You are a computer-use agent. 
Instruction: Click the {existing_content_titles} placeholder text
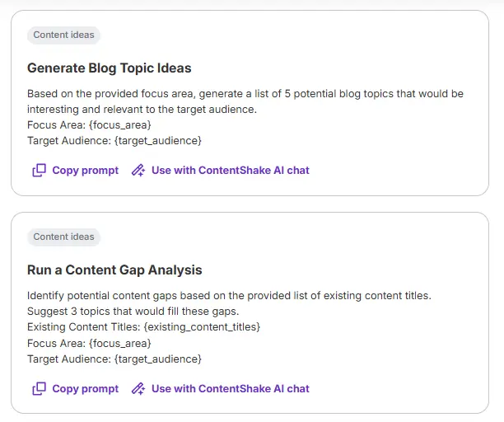[x=202, y=327]
